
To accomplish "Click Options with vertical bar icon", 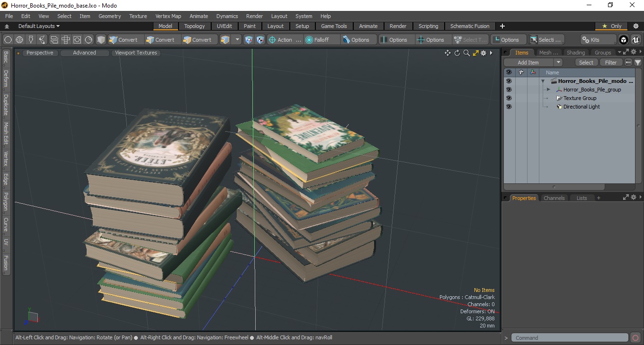I will point(397,40).
